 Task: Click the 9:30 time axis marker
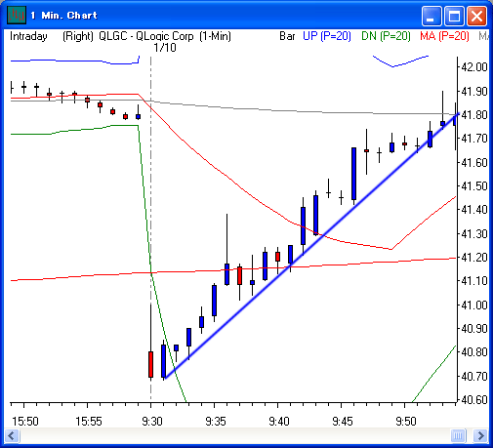pyautogui.click(x=152, y=422)
